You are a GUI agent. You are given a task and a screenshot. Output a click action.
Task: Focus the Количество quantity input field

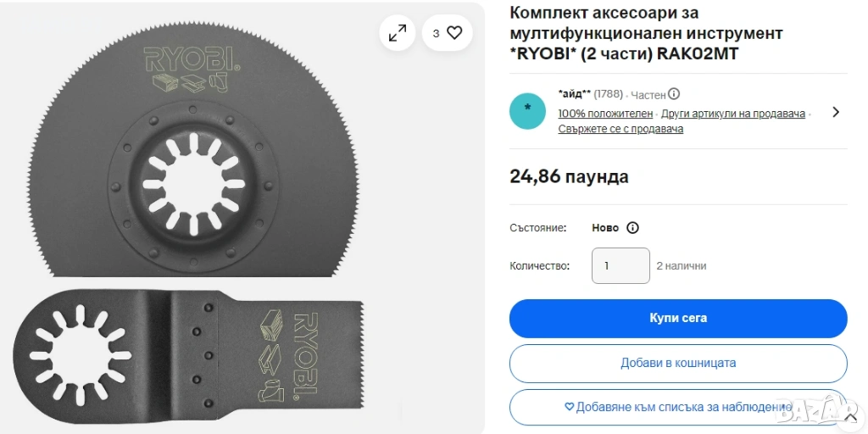point(620,265)
